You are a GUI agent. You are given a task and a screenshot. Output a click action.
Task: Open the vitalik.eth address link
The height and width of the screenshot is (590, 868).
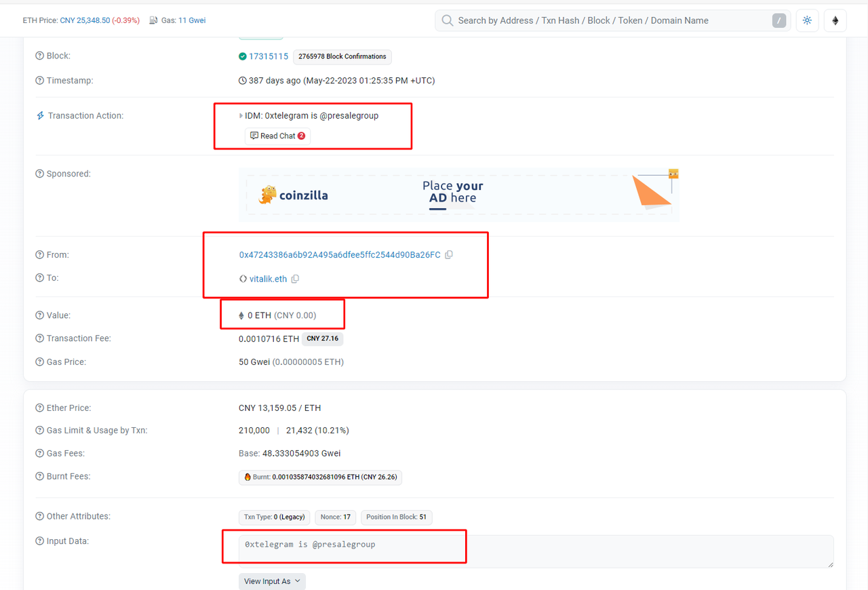tap(268, 279)
